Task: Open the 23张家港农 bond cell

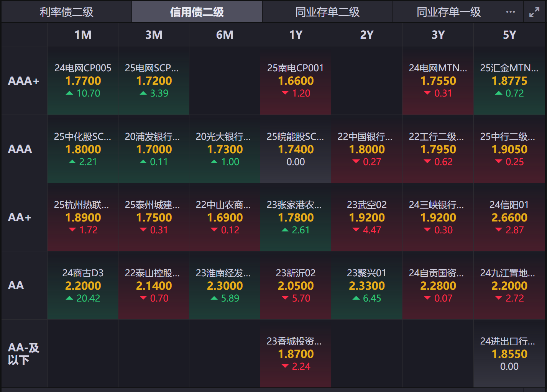Action: (x=296, y=217)
